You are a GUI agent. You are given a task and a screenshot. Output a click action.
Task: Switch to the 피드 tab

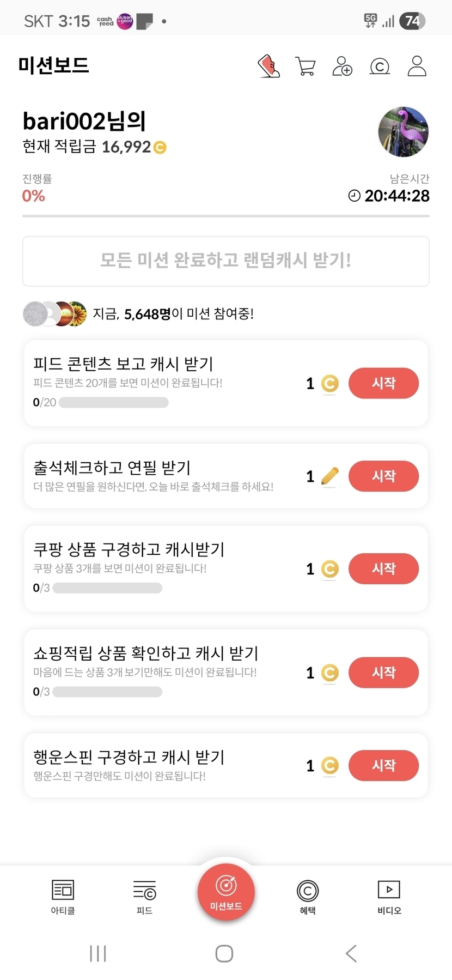coord(144,897)
